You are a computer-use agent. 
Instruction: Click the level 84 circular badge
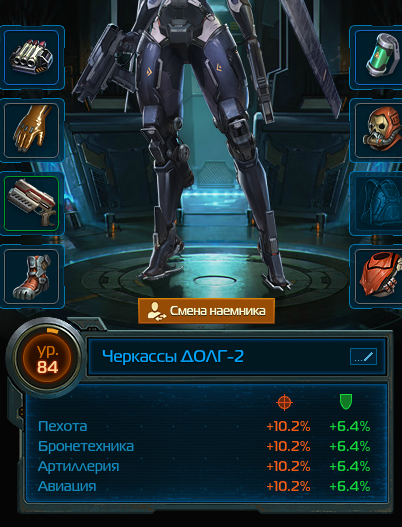pyautogui.click(x=46, y=358)
